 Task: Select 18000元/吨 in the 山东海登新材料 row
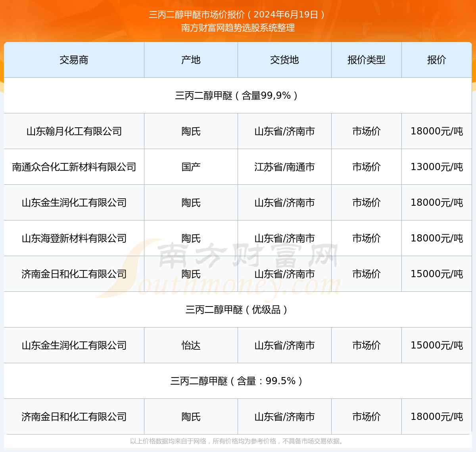click(x=437, y=238)
